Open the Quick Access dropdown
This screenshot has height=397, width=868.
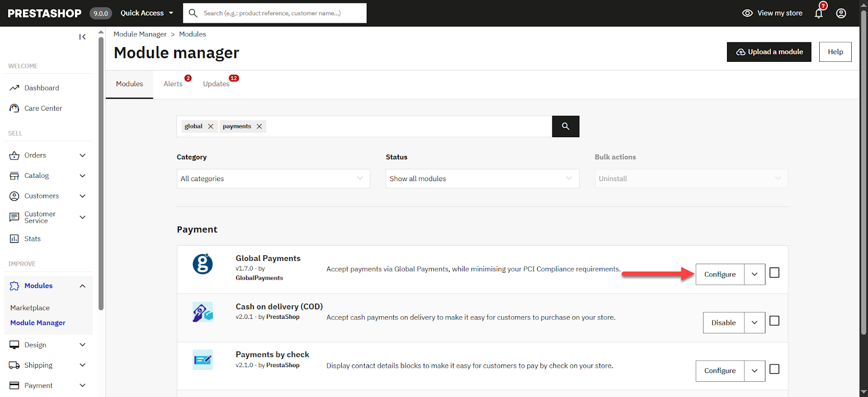click(147, 13)
